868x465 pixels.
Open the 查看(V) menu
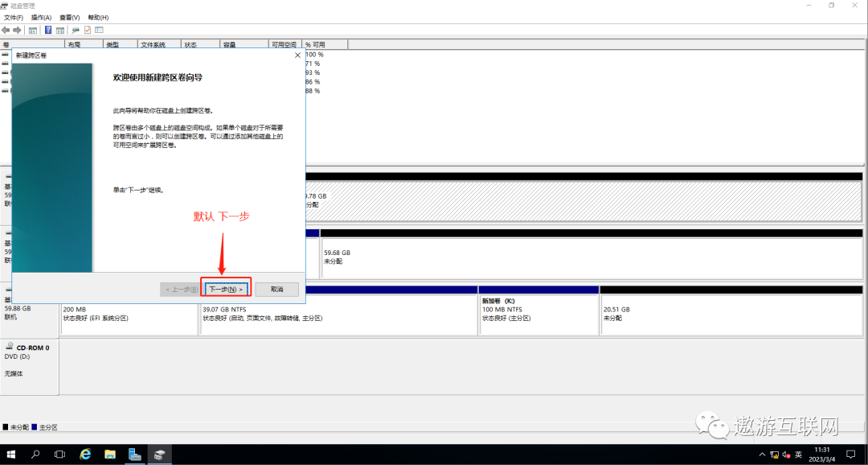(x=70, y=18)
